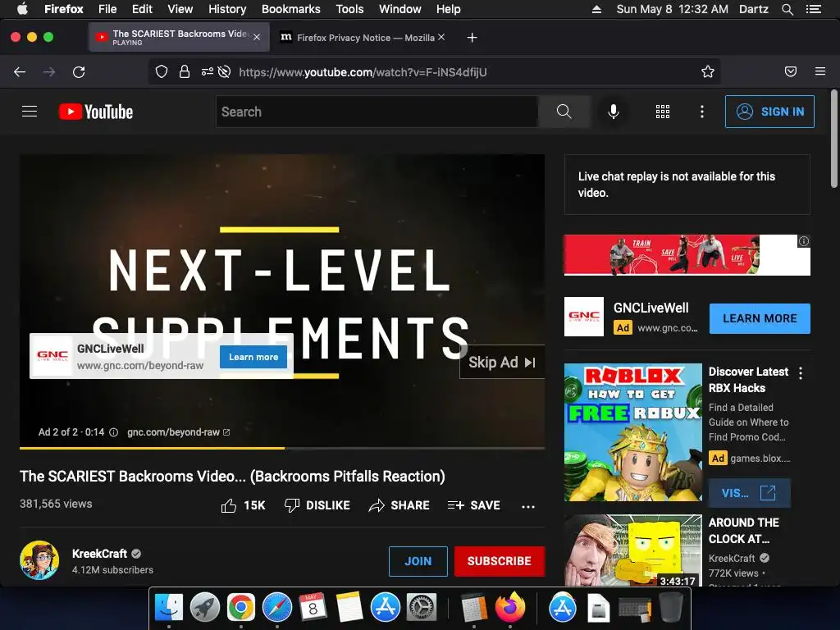
Task: Open System Preferences gear in Dock
Action: point(422,608)
